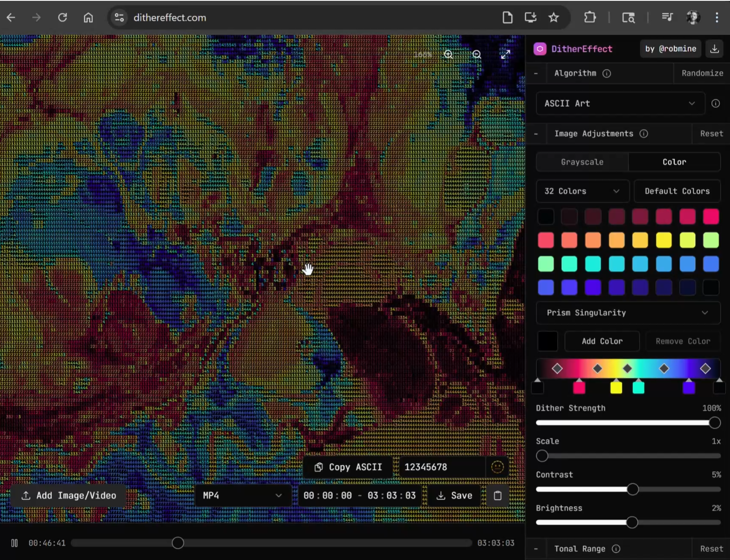This screenshot has height=560, width=730.
Task: Bookmark this page with the star icon
Action: tap(553, 17)
